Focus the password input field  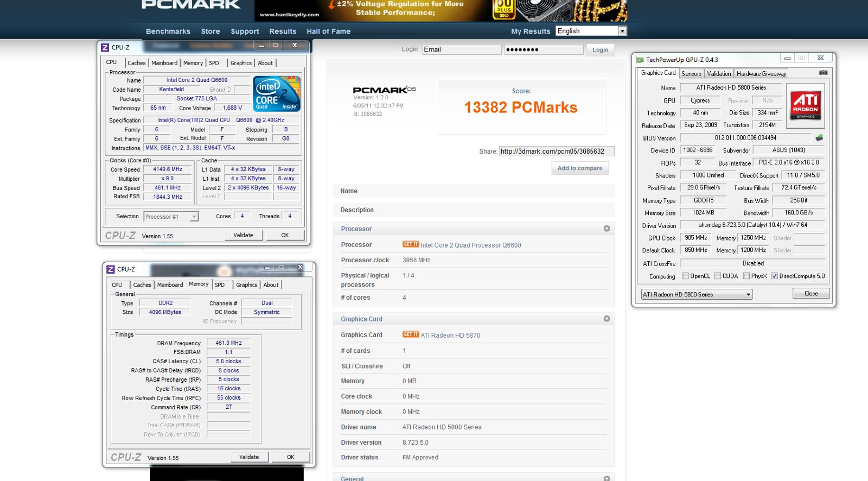544,49
